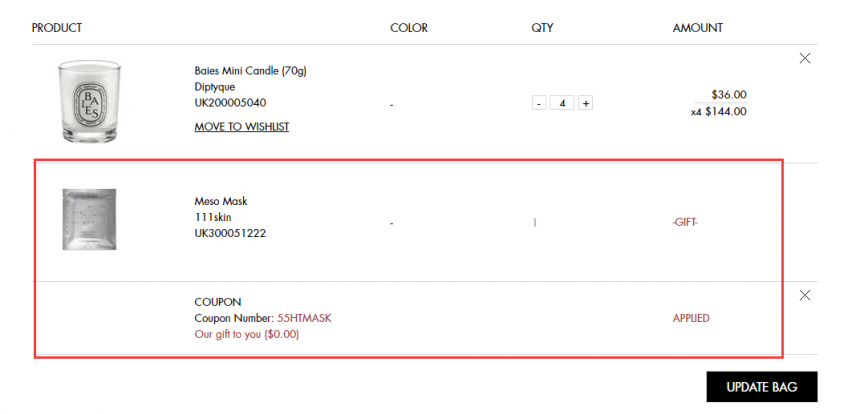Viewport: 860px width, 414px height.
Task: Click the QTY column header
Action: click(x=542, y=27)
